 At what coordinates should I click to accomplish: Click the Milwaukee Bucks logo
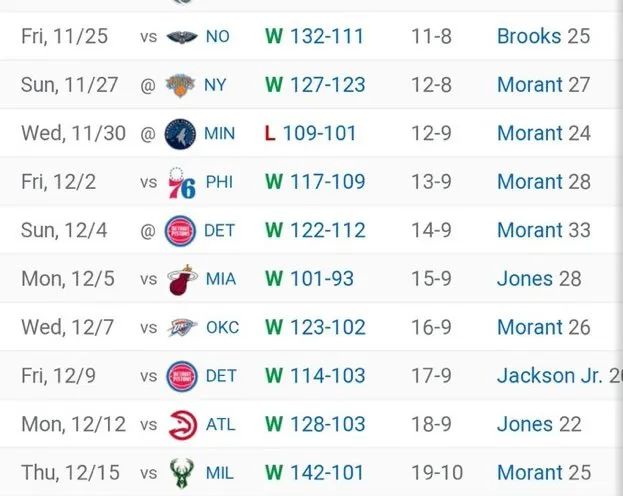182,473
